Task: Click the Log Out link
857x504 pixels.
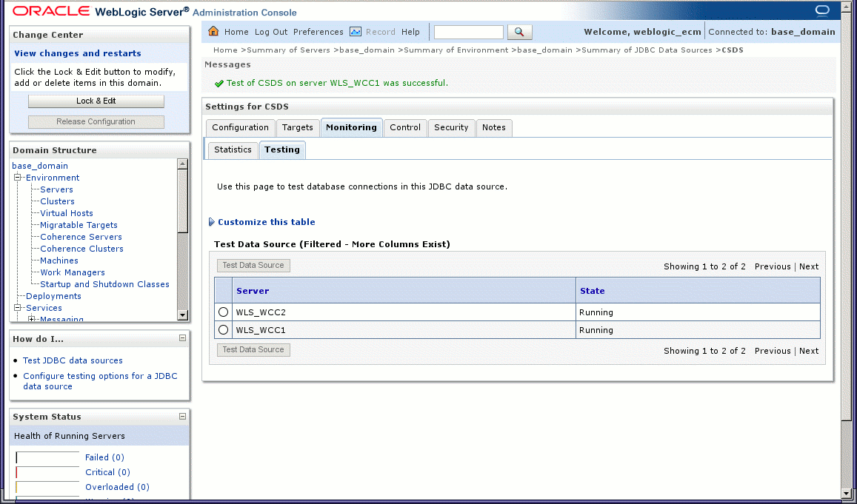Action: tap(271, 32)
